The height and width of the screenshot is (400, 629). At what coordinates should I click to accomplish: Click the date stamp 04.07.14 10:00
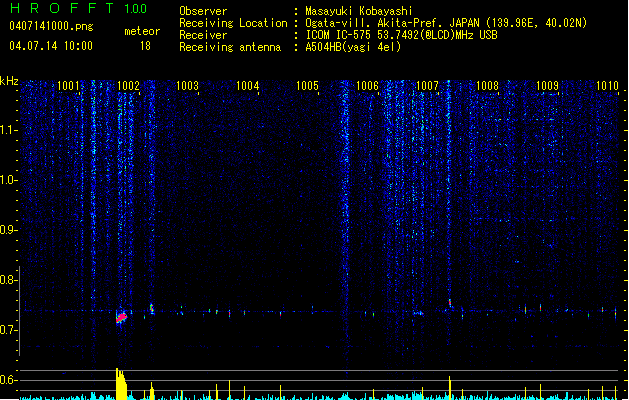click(x=51, y=46)
